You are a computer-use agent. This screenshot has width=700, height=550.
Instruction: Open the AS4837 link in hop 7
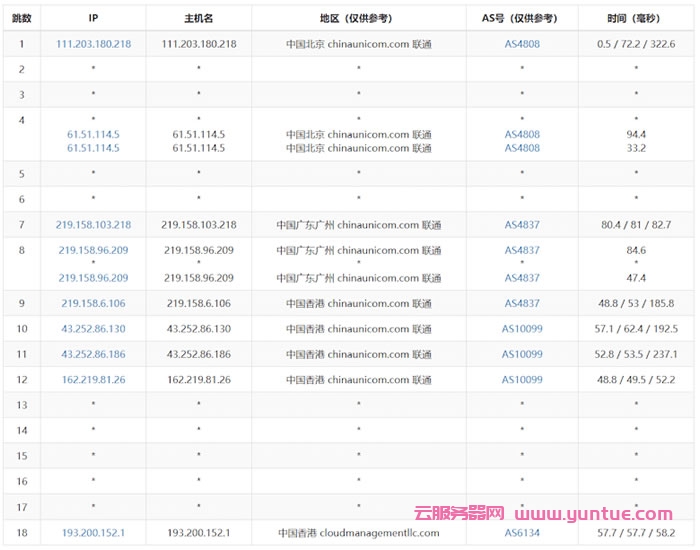pyautogui.click(x=521, y=225)
